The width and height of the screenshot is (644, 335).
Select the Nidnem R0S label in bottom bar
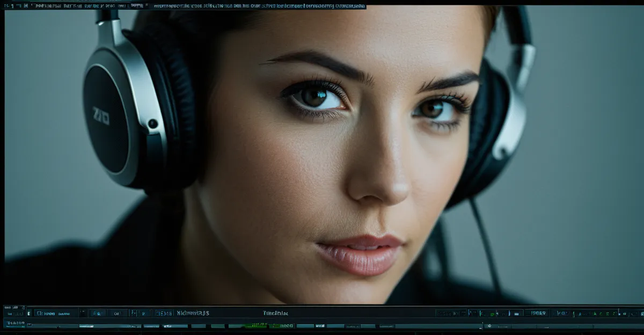(x=193, y=313)
